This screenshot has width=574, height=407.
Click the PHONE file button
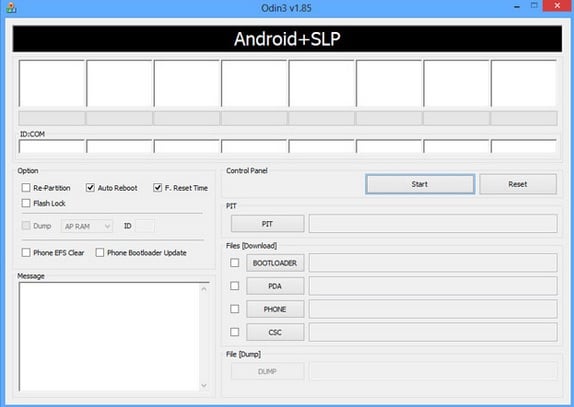(275, 309)
